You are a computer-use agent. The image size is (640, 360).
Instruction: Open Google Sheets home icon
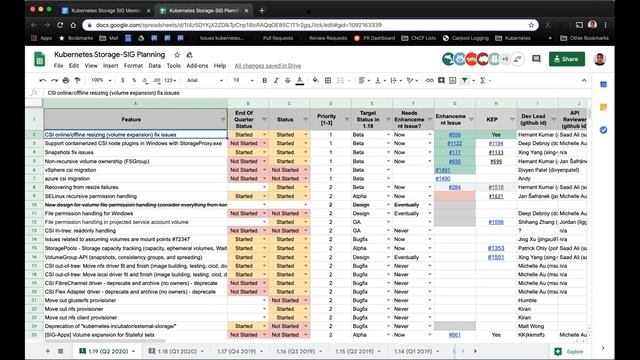pyautogui.click(x=40, y=60)
